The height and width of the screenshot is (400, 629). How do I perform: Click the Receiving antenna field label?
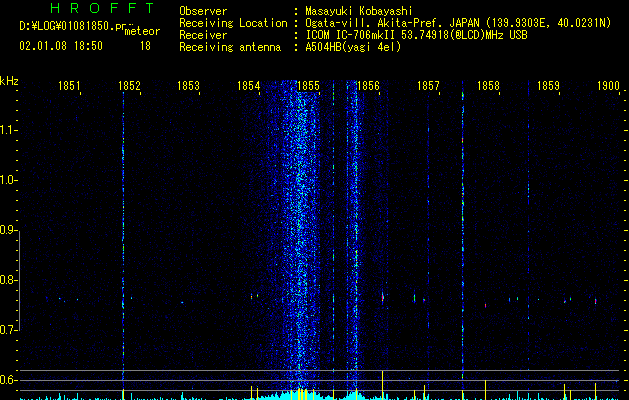[230, 47]
